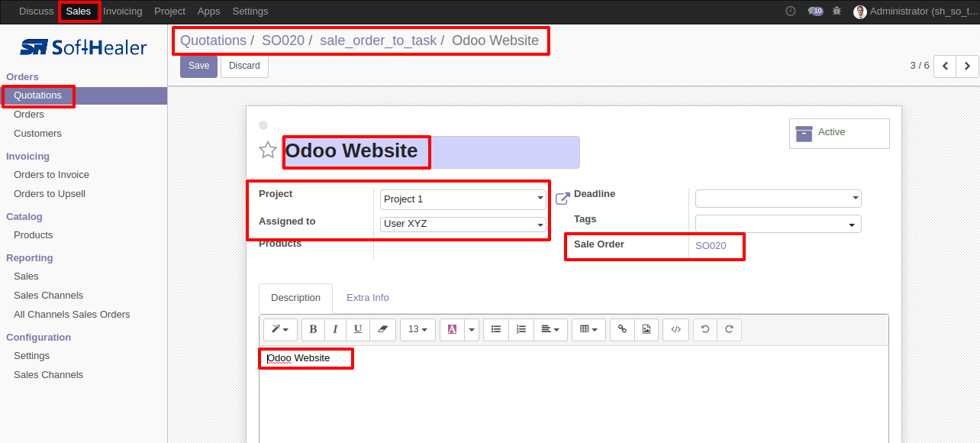980x443 pixels.
Task: Open Sales Channels under Reporting
Action: pyautogui.click(x=48, y=296)
